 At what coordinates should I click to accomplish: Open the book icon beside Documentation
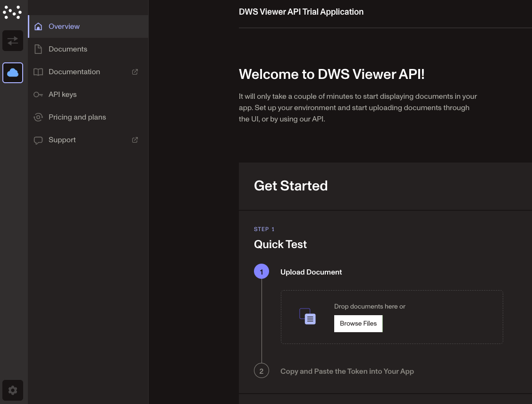(x=38, y=72)
